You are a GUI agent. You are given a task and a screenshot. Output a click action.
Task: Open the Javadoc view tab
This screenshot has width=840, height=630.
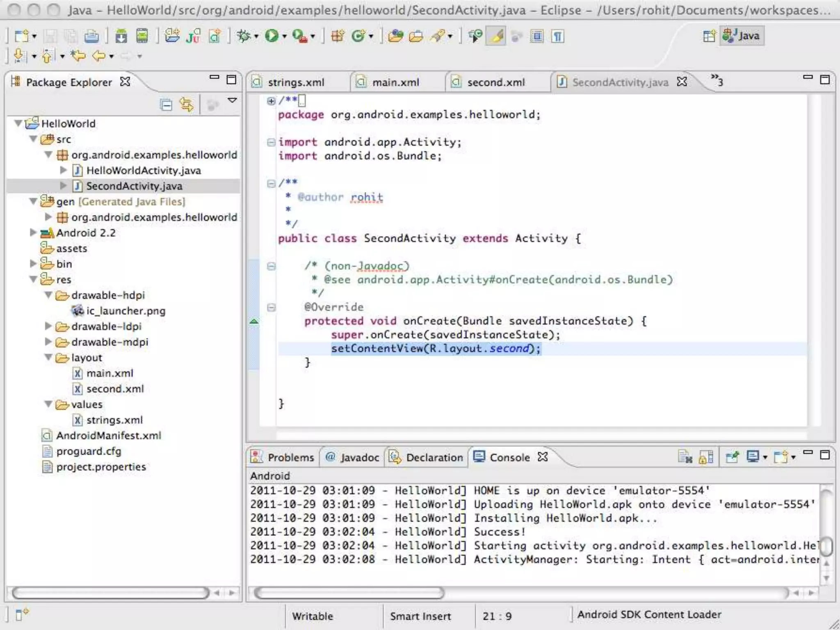point(353,457)
